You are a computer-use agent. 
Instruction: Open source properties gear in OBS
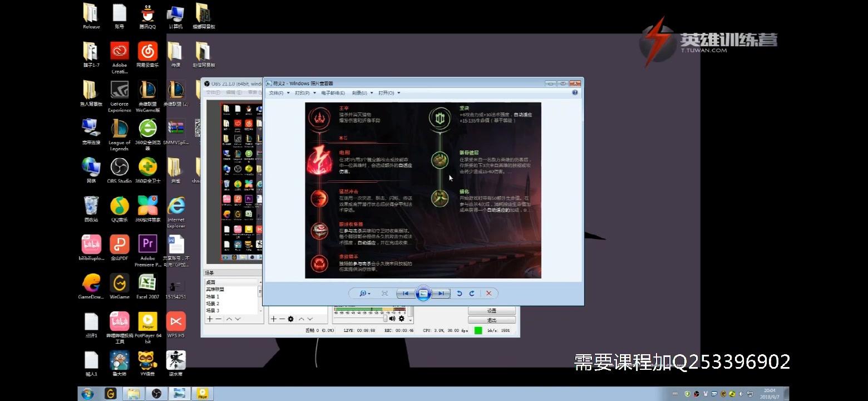[x=290, y=319]
